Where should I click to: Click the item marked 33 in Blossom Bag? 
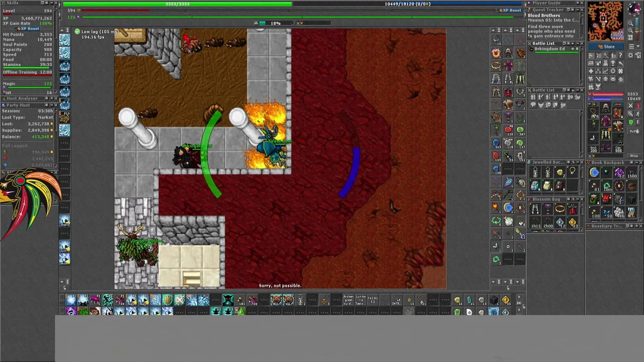pyautogui.click(x=573, y=223)
